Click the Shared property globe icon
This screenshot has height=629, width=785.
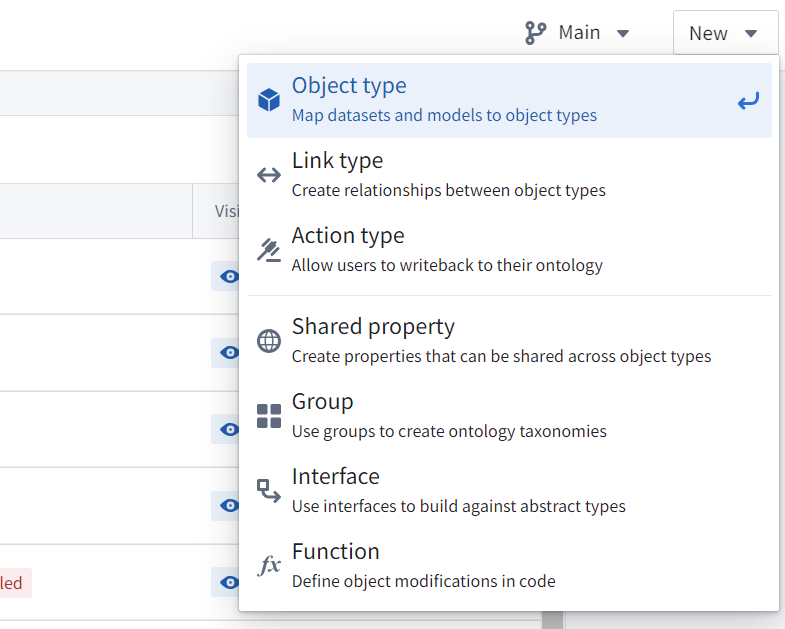click(269, 341)
